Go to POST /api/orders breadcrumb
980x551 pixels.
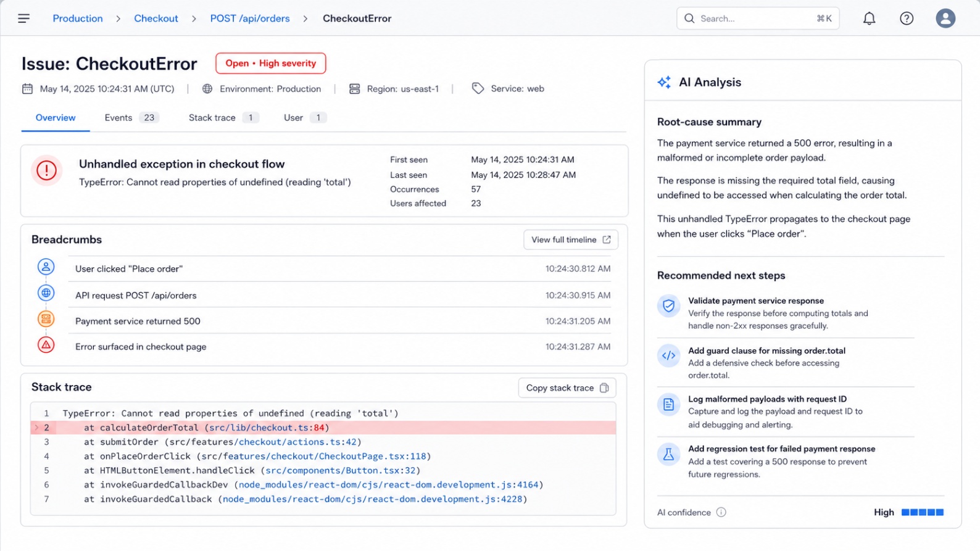tap(250, 19)
